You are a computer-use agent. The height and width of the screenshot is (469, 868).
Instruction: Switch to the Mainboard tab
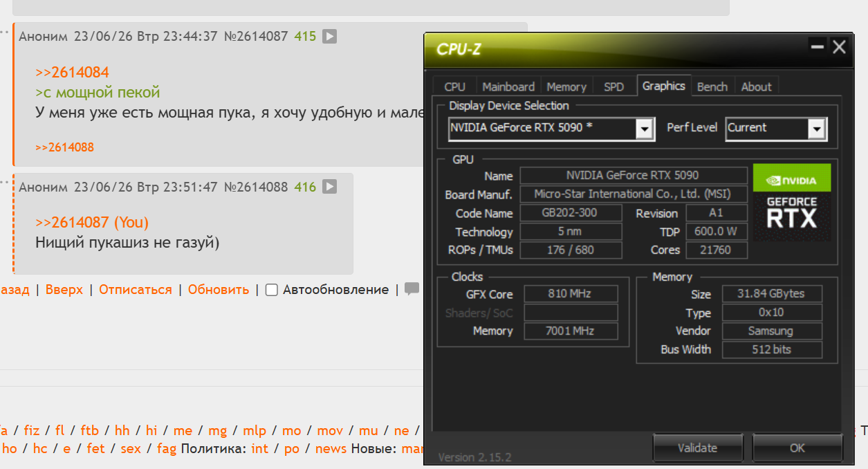tap(508, 86)
